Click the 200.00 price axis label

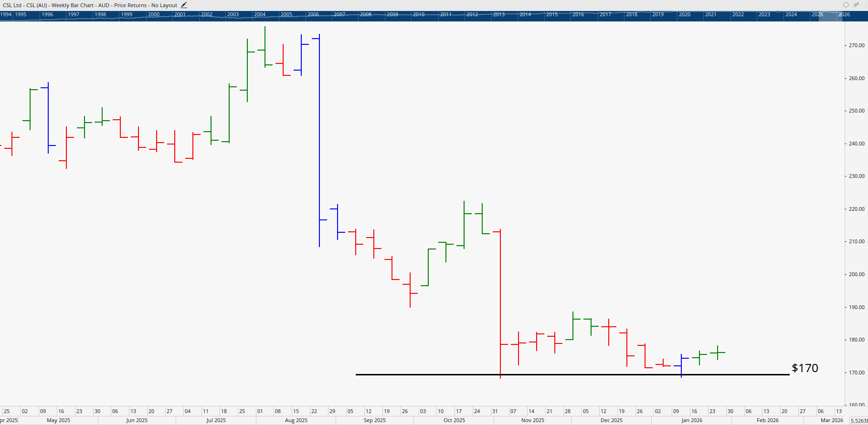coord(857,274)
